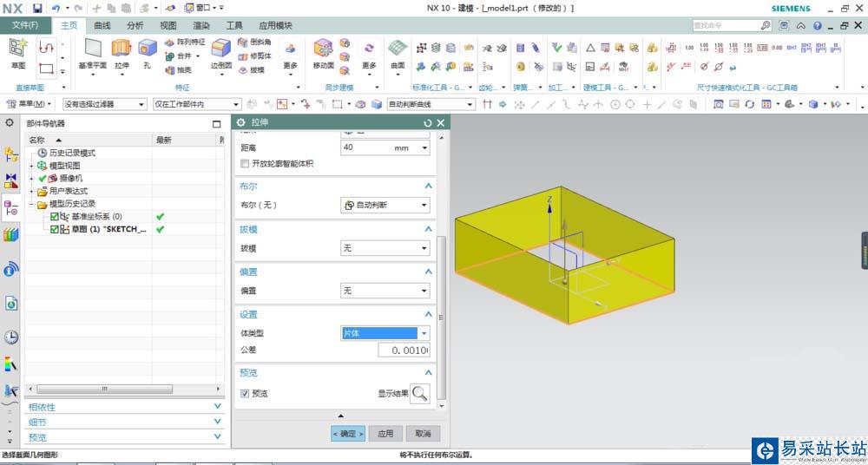Click the 查找命令 search box
868x465 pixels.
(x=732, y=25)
